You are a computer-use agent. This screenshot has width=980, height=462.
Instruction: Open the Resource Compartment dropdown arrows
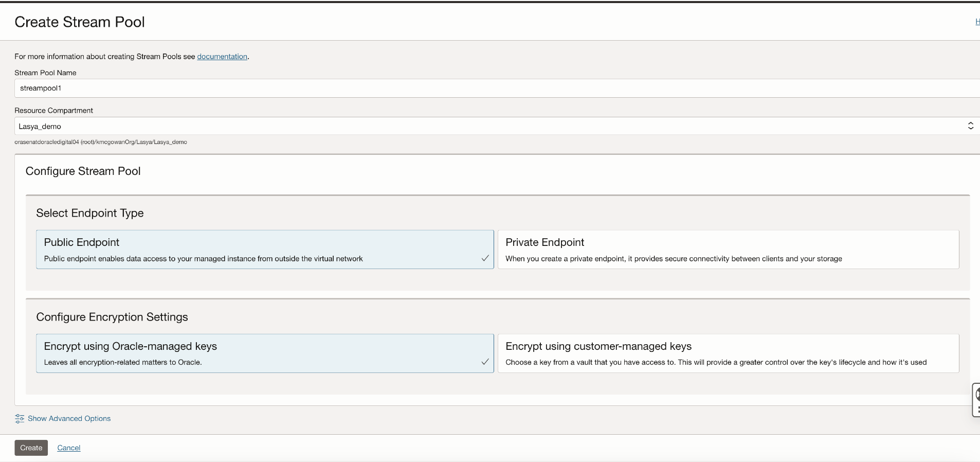coord(970,126)
